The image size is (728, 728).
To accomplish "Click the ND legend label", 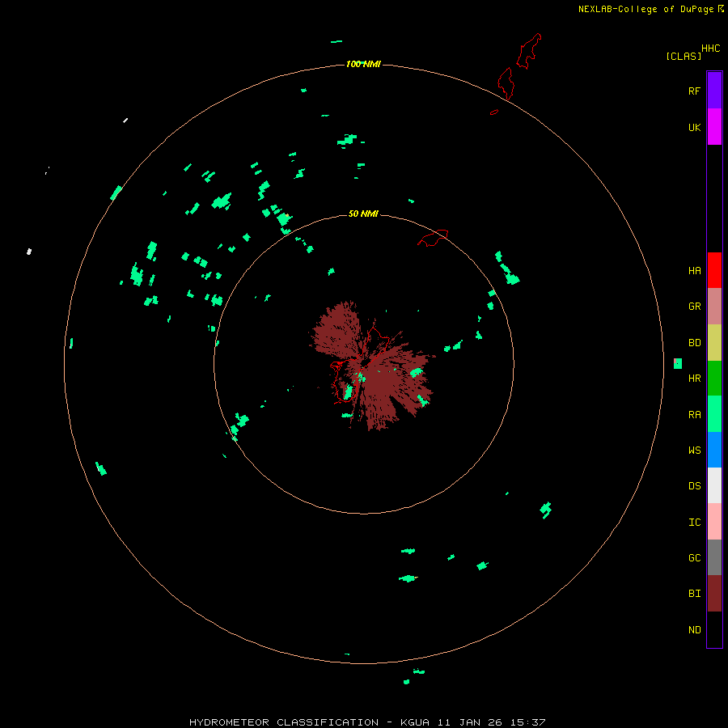I will [x=694, y=630].
